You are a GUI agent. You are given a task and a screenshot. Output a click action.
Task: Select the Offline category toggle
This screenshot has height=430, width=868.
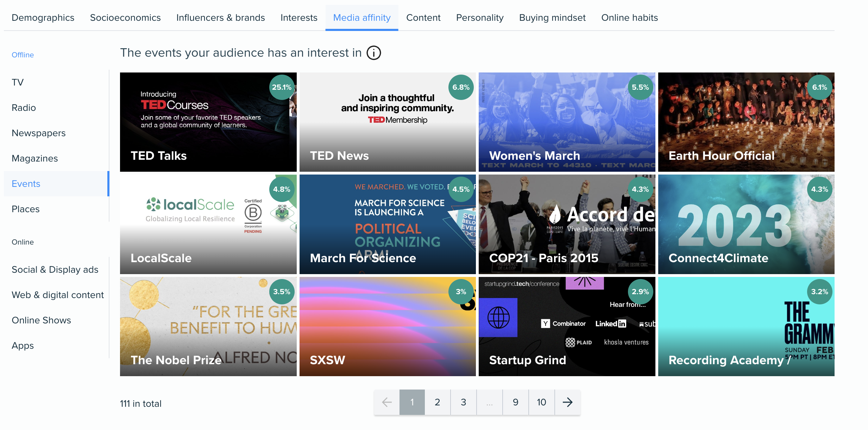tap(23, 54)
